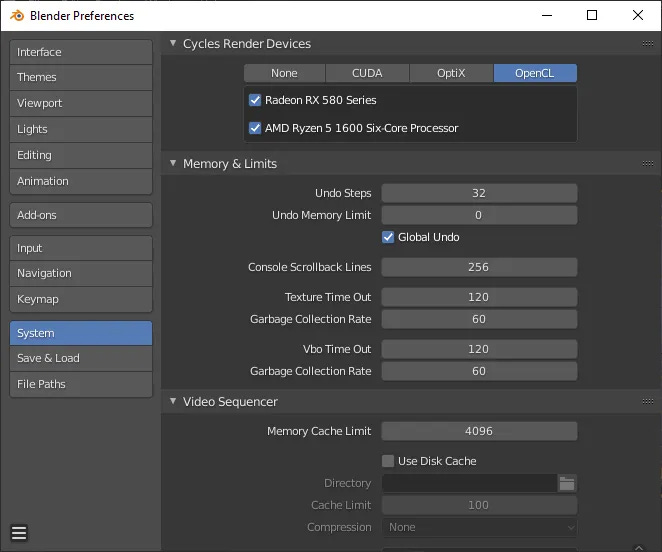The image size is (662, 552).
Task: Open the Lights preferences tab
Action: pos(81,129)
